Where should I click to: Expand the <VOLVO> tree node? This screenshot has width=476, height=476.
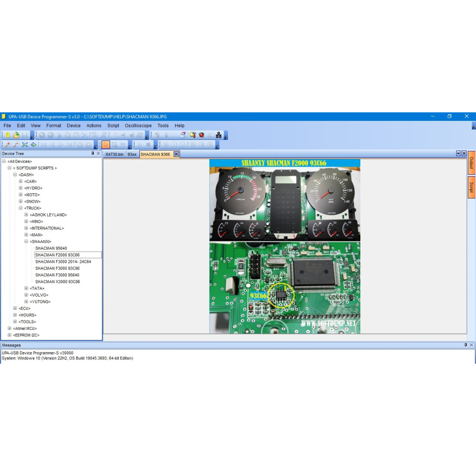pyautogui.click(x=26, y=295)
